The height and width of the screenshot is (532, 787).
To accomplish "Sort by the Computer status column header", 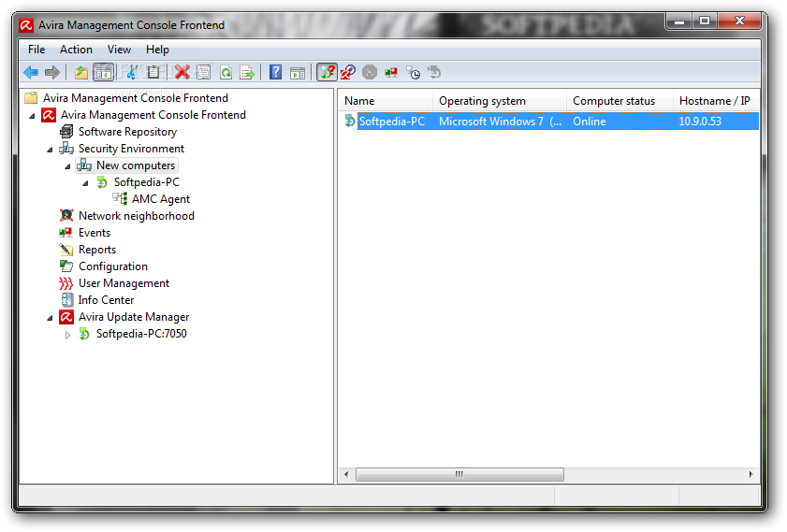I will [x=620, y=101].
